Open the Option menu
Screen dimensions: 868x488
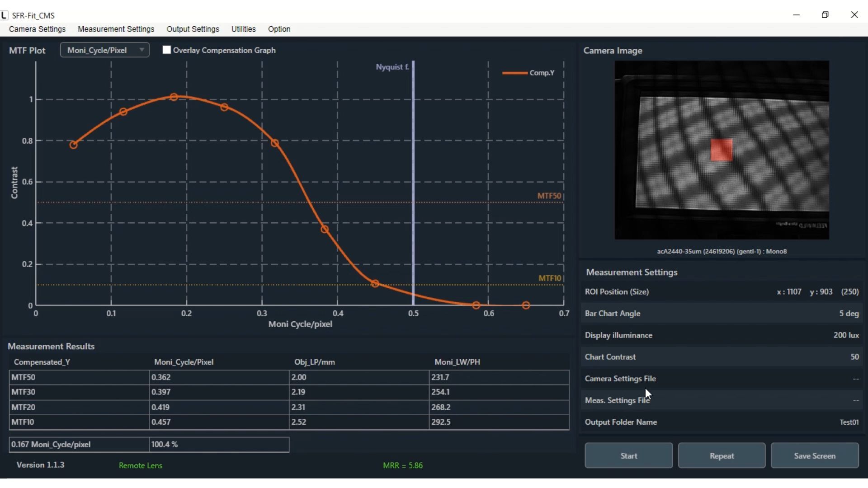279,29
